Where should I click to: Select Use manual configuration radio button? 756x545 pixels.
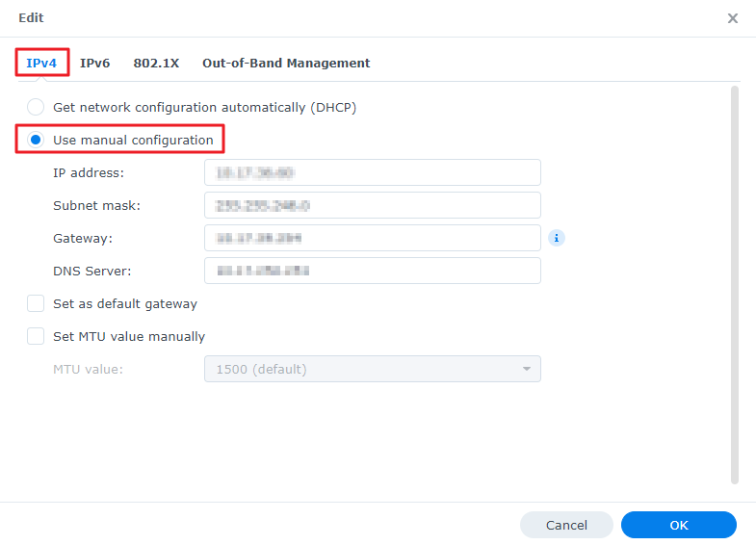pyautogui.click(x=36, y=140)
